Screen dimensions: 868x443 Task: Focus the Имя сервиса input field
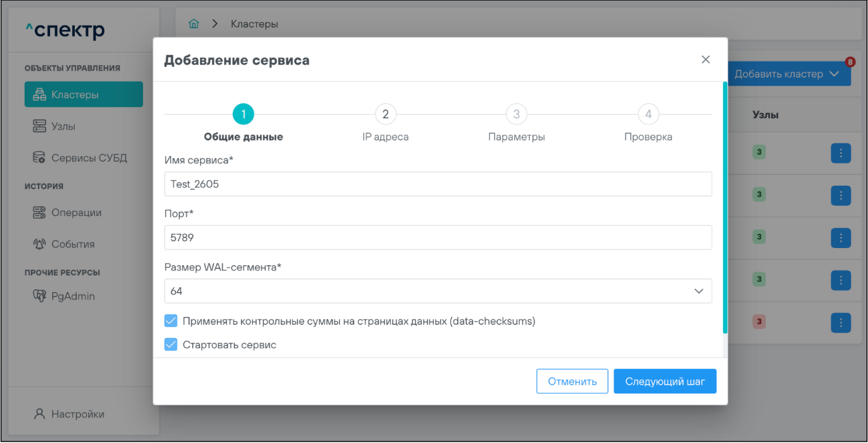[437, 185]
